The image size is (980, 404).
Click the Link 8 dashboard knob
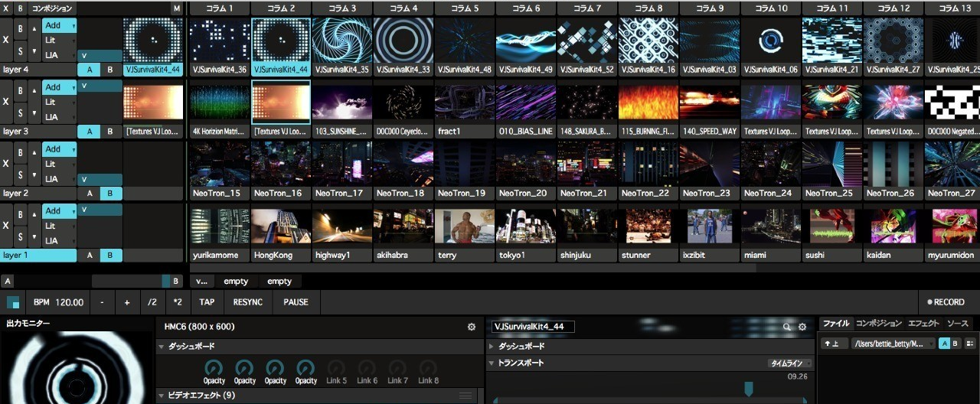(x=428, y=367)
